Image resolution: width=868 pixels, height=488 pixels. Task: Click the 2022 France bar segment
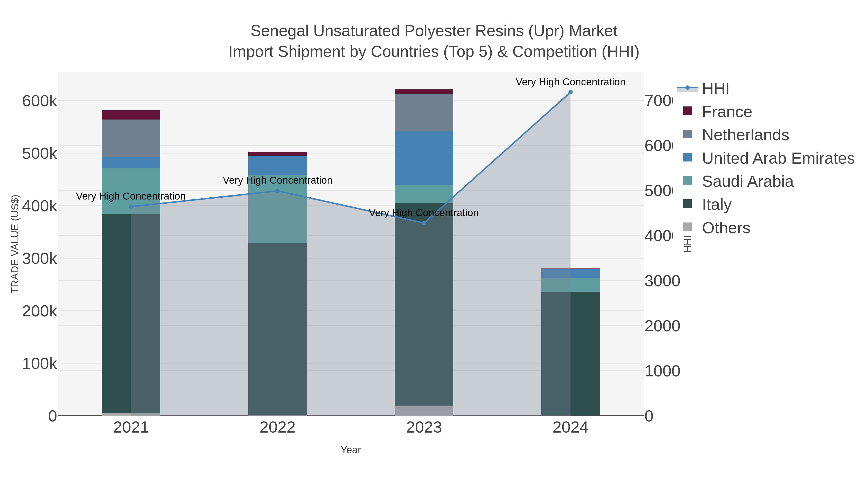click(x=278, y=154)
